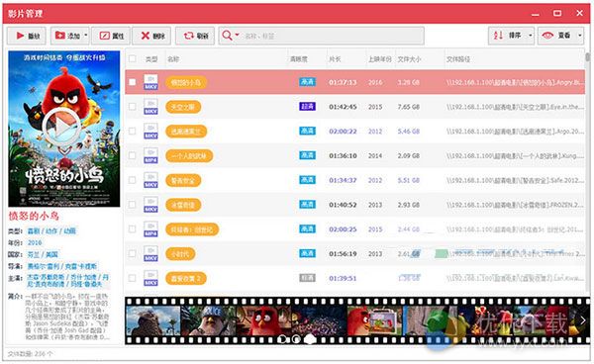The image size is (594, 364).
Task: Click the duration column header
Action: (x=335, y=59)
